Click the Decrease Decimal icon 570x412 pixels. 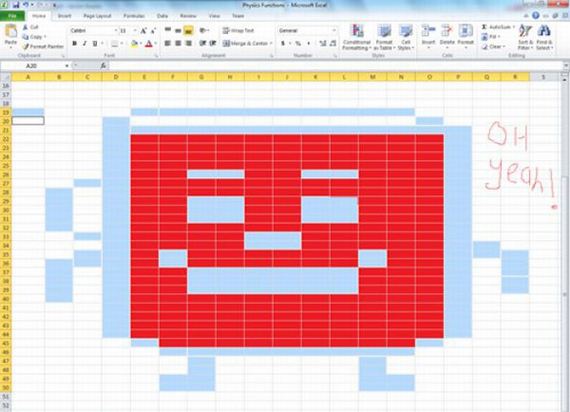(x=333, y=43)
